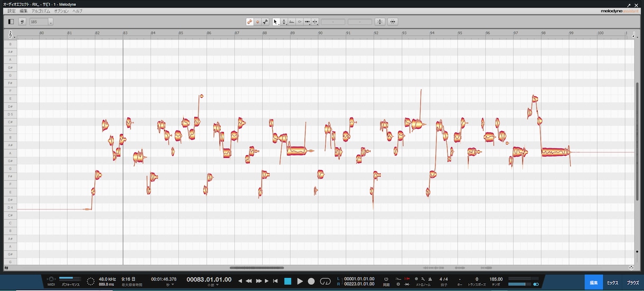Toggle the red punch-in autopunch icon

407,278
